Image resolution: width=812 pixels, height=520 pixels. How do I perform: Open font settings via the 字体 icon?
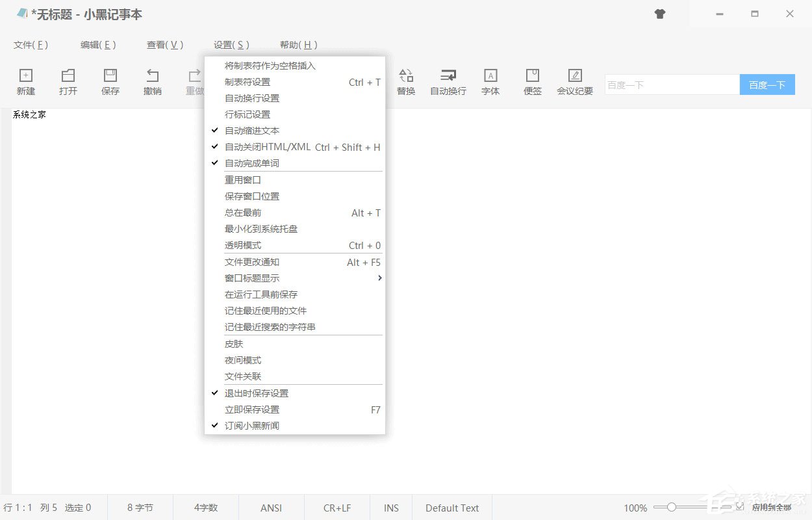[x=490, y=81]
